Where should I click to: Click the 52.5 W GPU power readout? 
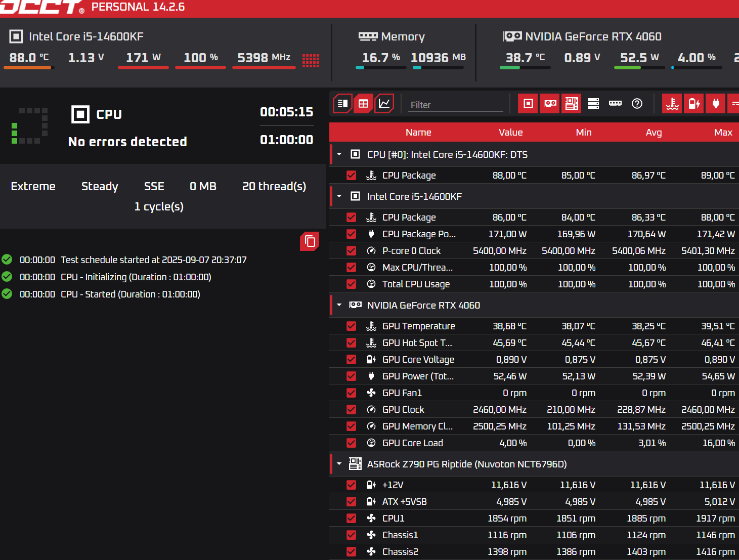(x=639, y=58)
